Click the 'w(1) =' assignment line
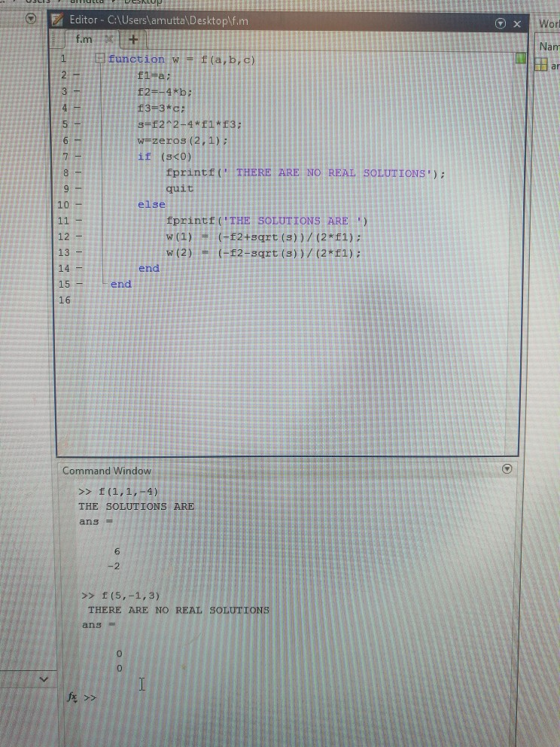Viewport: 560px width, 747px height. coord(263,236)
